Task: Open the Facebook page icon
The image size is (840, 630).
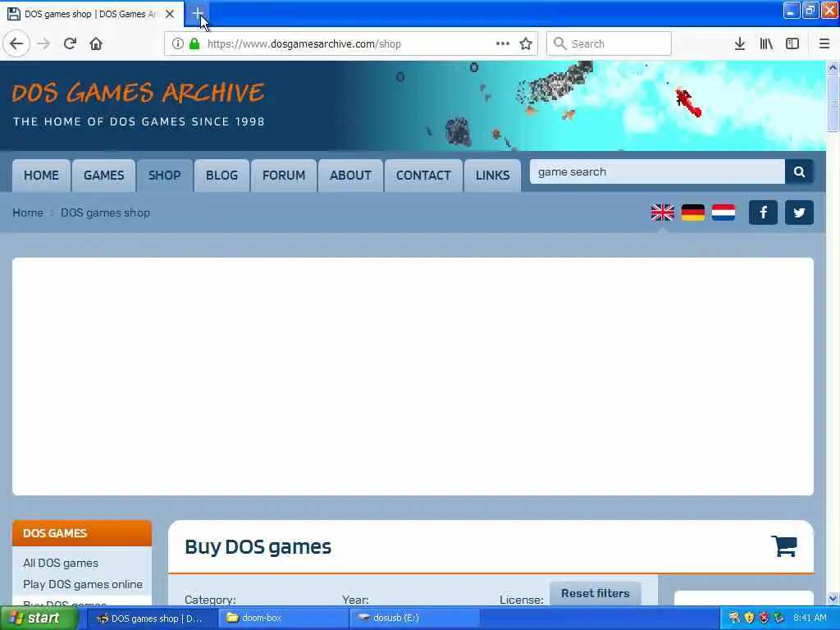Action: [763, 212]
